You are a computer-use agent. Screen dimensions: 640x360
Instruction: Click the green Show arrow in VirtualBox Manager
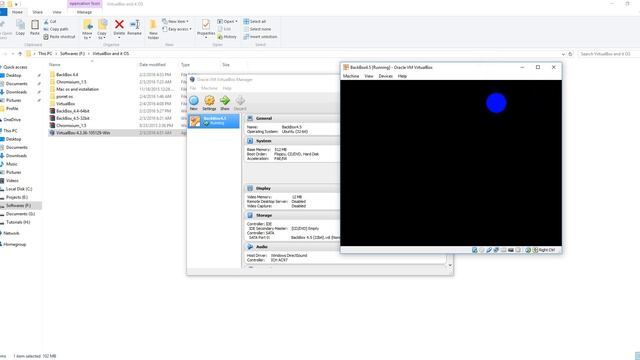click(225, 102)
